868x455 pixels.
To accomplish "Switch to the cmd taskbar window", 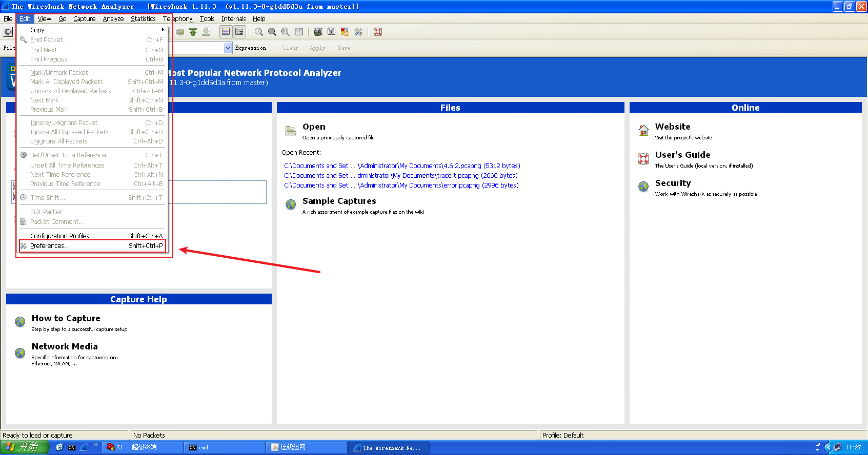I will [x=225, y=447].
